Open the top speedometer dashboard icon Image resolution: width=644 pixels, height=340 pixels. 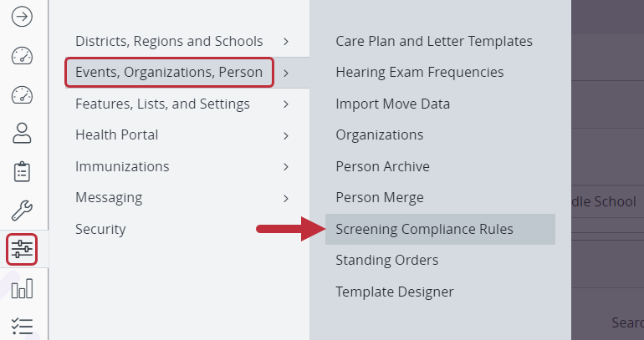tap(23, 56)
